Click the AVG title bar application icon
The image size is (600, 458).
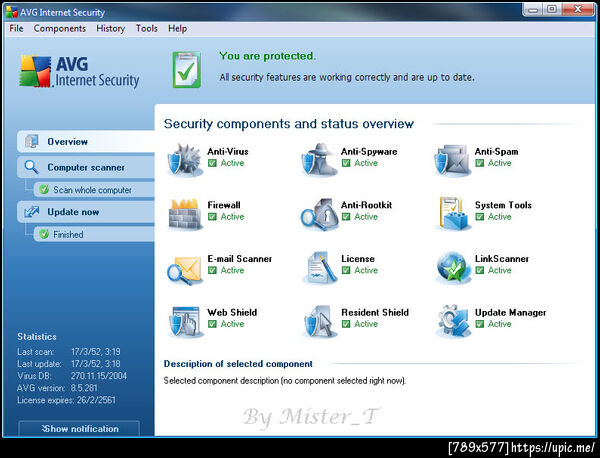point(12,12)
